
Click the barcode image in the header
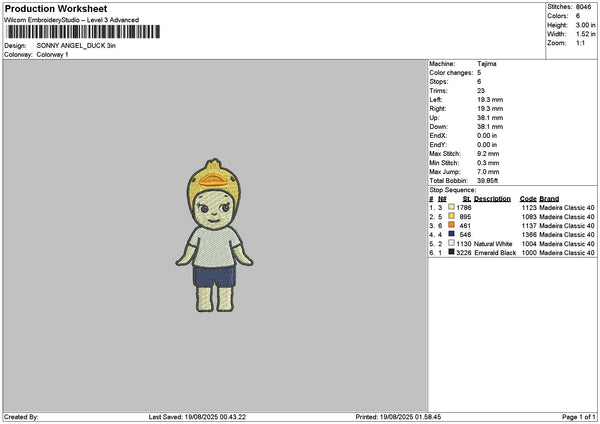point(83,32)
